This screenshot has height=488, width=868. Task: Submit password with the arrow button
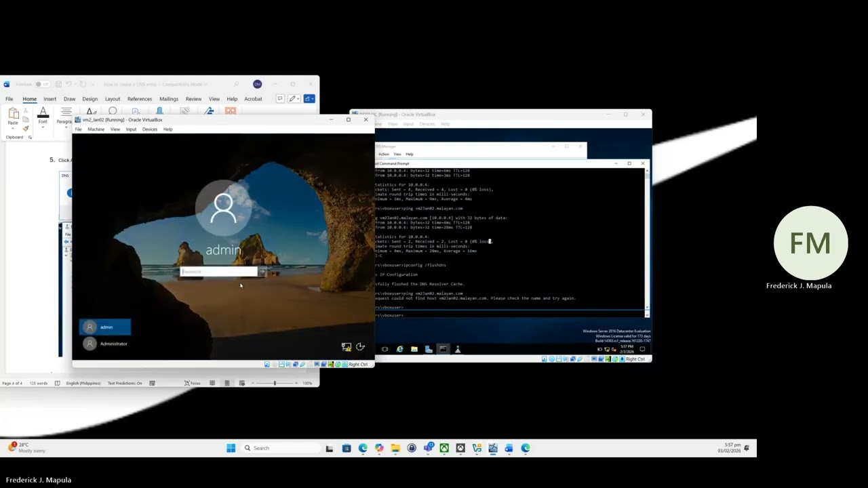coord(263,272)
